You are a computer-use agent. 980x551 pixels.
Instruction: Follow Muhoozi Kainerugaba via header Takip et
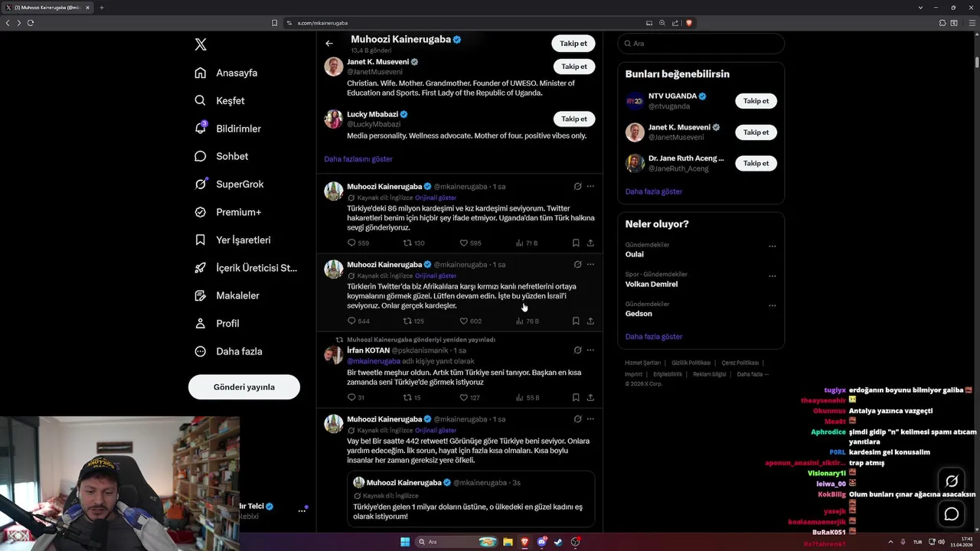coord(573,44)
